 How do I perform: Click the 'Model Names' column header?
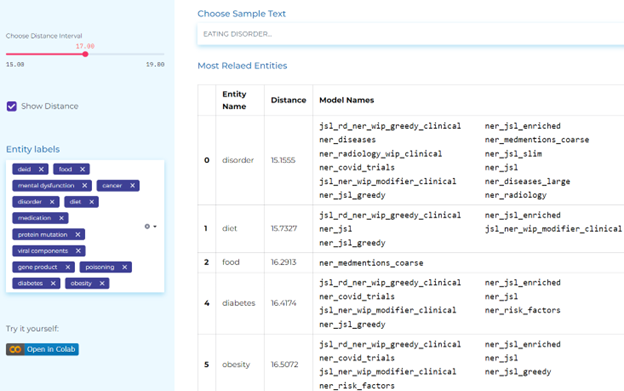pyautogui.click(x=347, y=100)
